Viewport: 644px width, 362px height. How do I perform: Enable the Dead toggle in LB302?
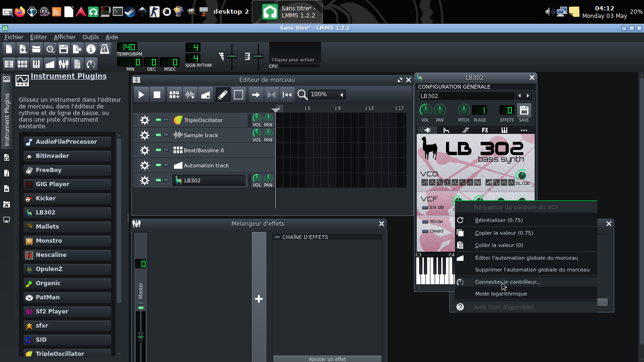pyautogui.click(x=425, y=231)
